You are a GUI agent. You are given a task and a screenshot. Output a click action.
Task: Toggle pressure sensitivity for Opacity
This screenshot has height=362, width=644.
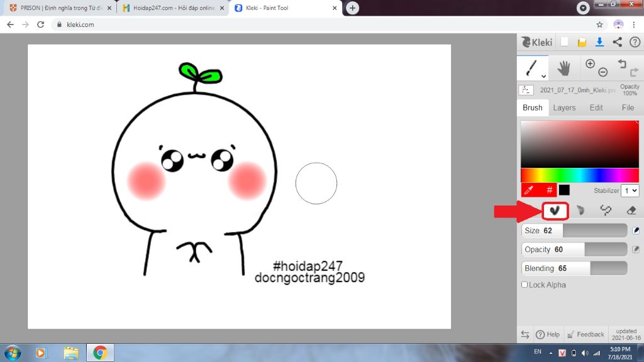pyautogui.click(x=636, y=249)
